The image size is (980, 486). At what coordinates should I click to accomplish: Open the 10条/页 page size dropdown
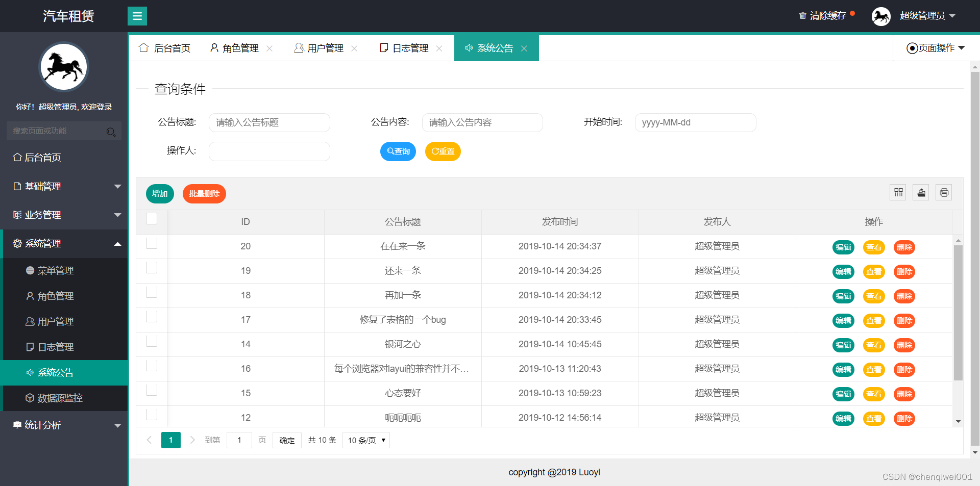(x=365, y=440)
